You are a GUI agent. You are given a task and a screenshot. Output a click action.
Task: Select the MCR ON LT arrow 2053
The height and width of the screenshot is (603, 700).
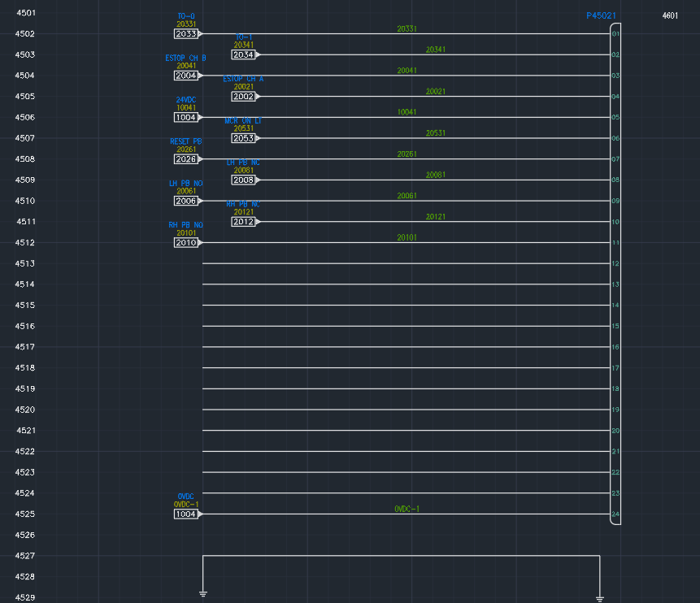(x=245, y=138)
